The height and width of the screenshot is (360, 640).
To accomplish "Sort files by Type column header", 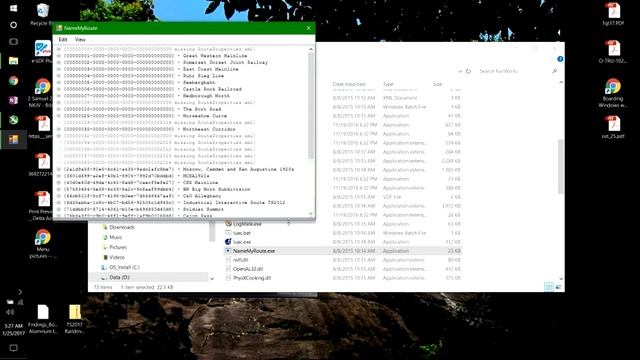I will pyautogui.click(x=388, y=84).
